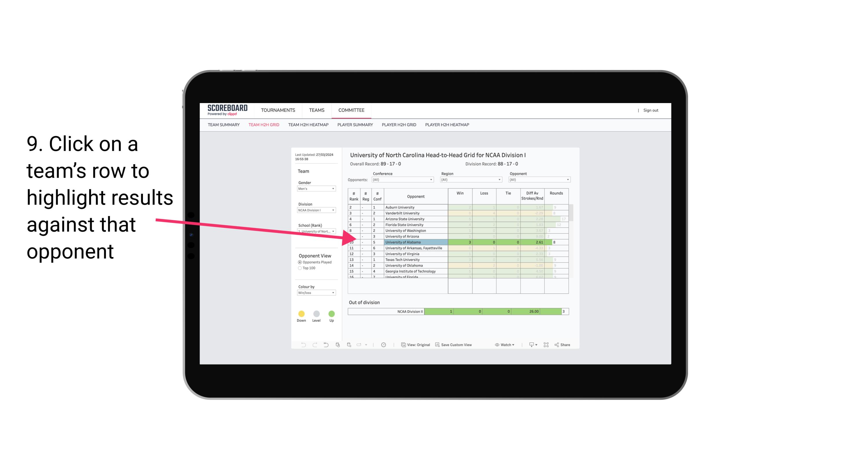The image size is (868, 467).
Task: Switch to the Team Summary tab
Action: click(x=224, y=125)
